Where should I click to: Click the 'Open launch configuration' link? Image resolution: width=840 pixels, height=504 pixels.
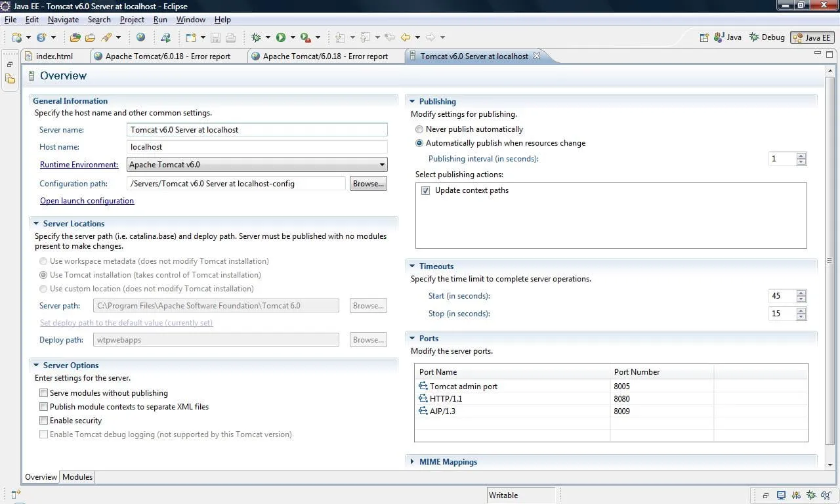point(87,201)
